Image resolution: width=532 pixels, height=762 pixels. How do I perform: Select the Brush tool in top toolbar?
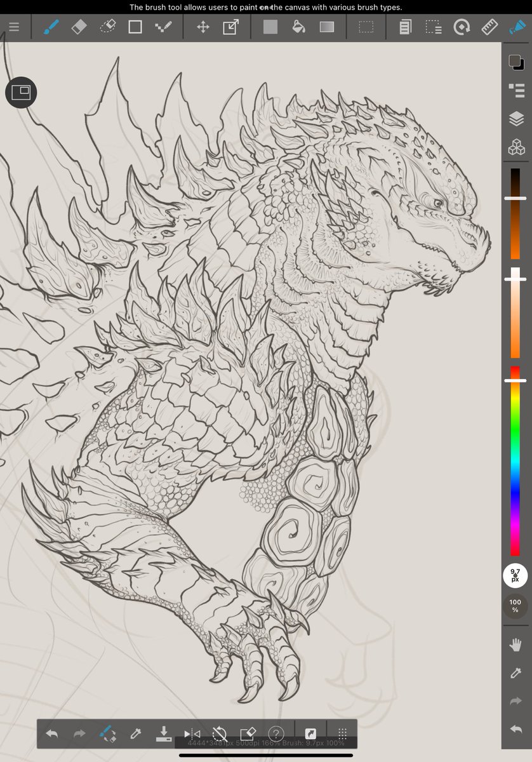pos(51,27)
